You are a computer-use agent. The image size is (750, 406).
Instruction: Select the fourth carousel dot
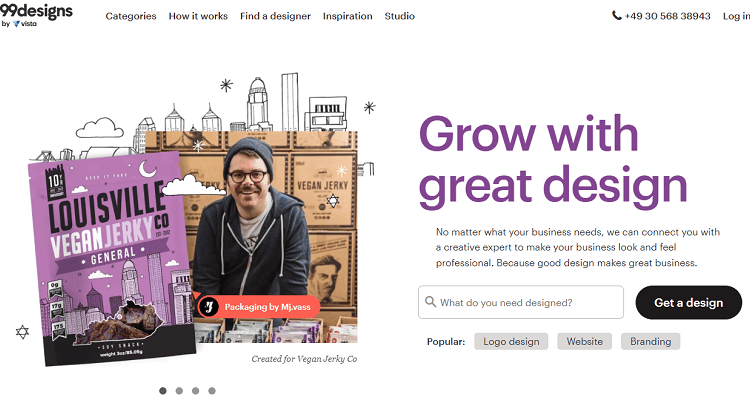coord(211,391)
